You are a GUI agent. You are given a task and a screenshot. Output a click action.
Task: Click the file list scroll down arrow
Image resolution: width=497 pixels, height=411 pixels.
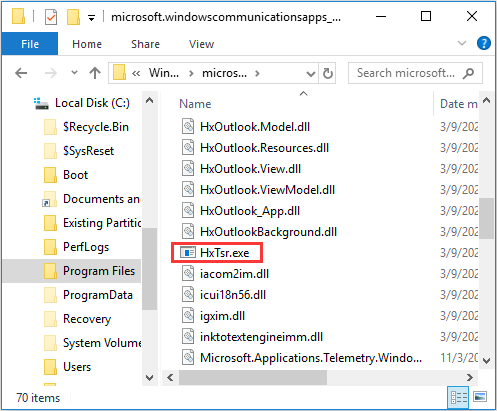point(486,361)
